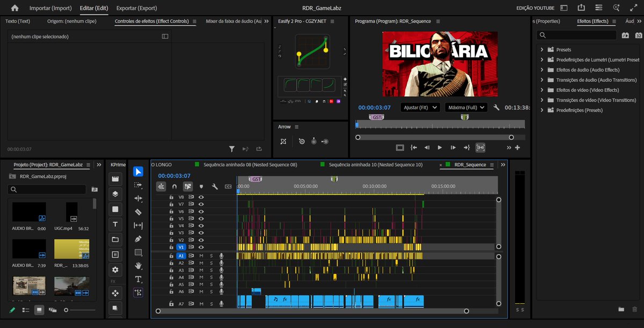Click the filter funnel in Effect Controls
This screenshot has width=644, height=328.
(x=231, y=149)
